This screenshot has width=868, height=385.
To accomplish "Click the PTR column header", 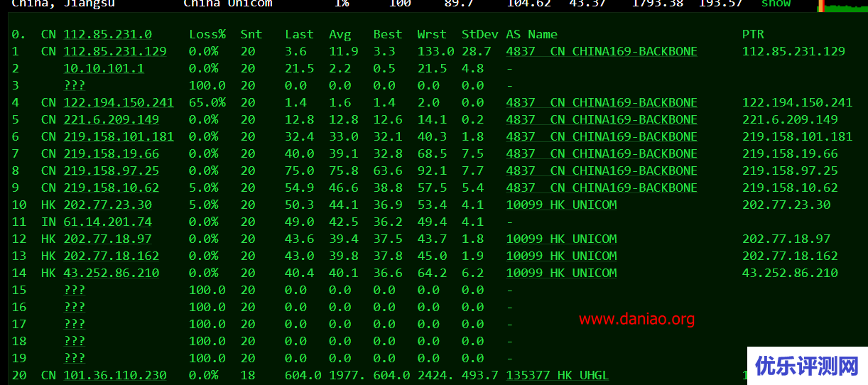I will pyautogui.click(x=754, y=34).
